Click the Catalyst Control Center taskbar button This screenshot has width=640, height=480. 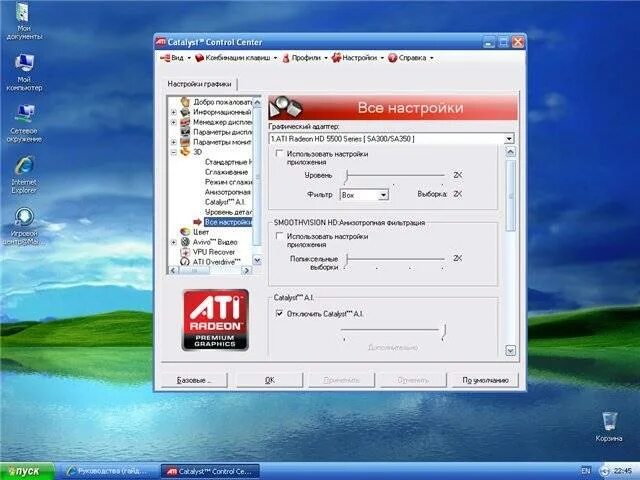211,471
